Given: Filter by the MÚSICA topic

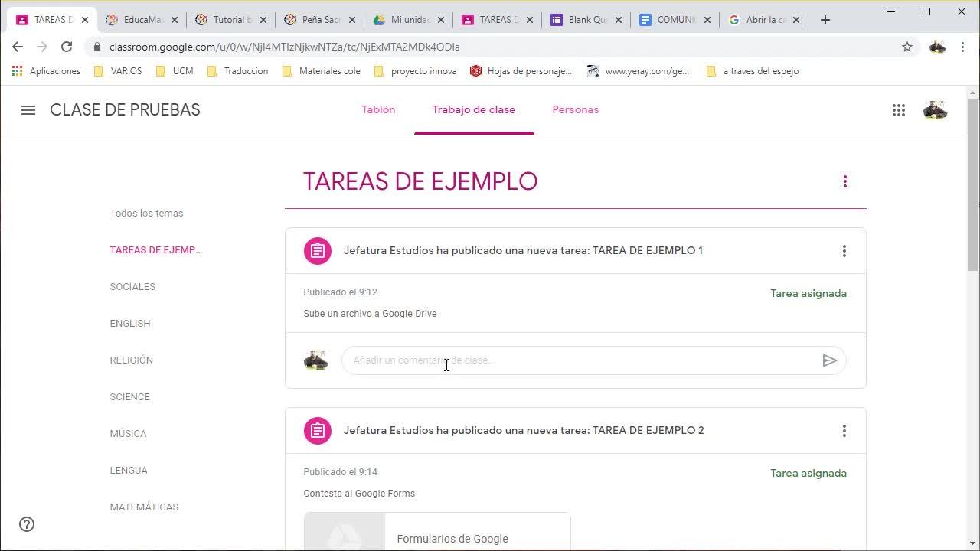Looking at the screenshot, I should pos(128,434).
